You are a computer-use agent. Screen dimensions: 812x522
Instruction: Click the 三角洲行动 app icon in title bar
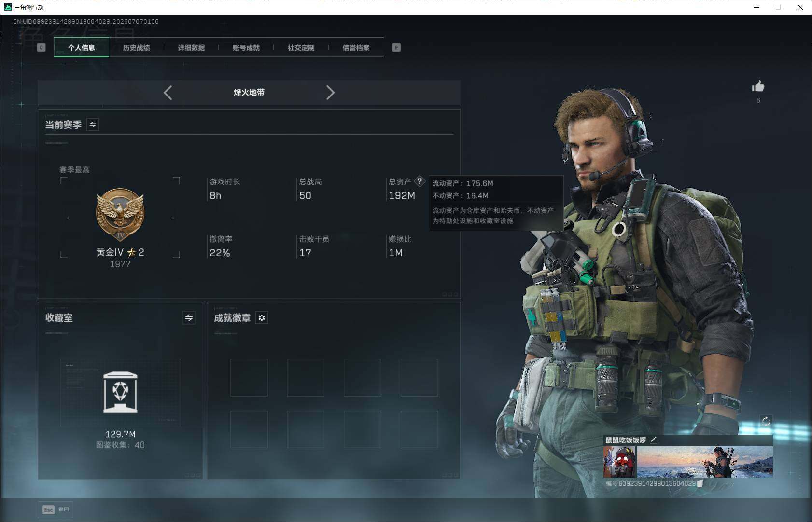point(8,7)
